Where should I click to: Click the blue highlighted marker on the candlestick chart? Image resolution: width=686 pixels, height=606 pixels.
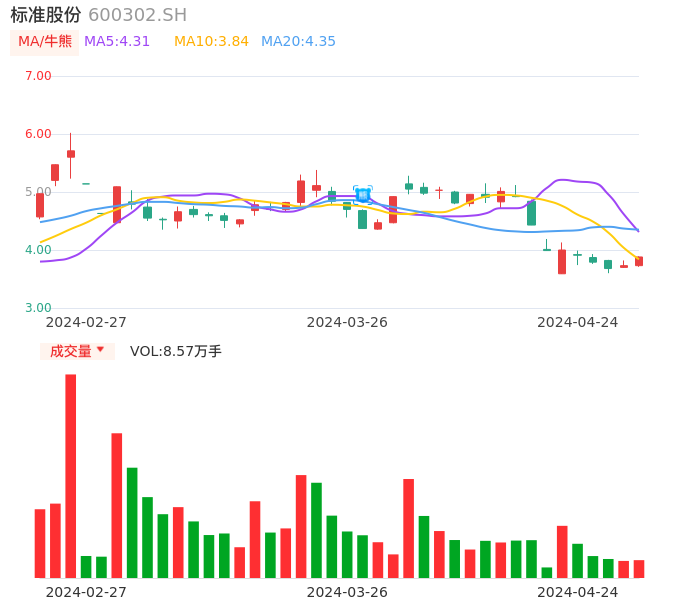pos(363,195)
